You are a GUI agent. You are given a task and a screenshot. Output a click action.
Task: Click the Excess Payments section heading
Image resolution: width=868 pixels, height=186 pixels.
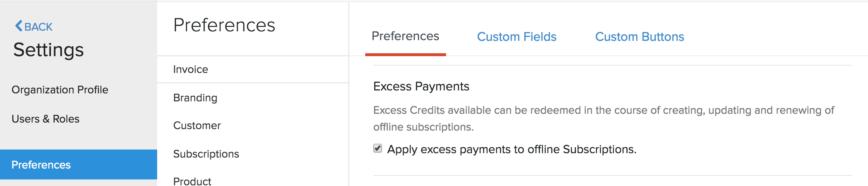[x=421, y=86]
